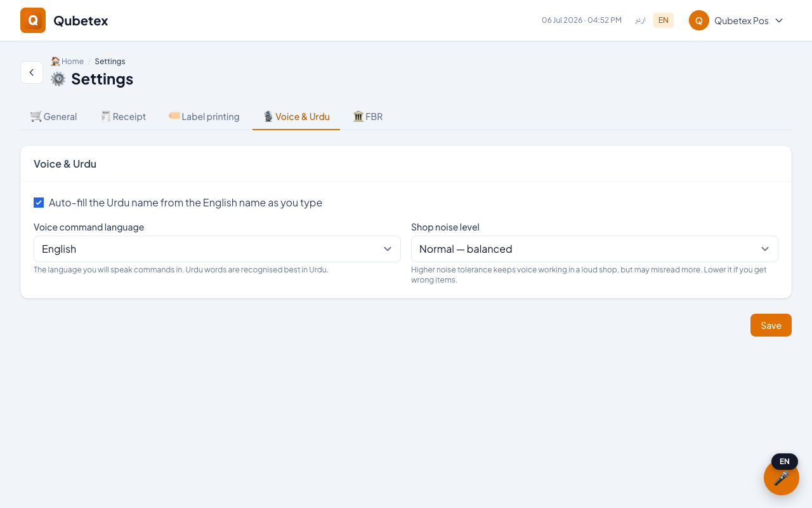Image resolution: width=812 pixels, height=508 pixels.
Task: Uncheck Auto-fill the Urdu name checkbox
Action: pos(39,203)
